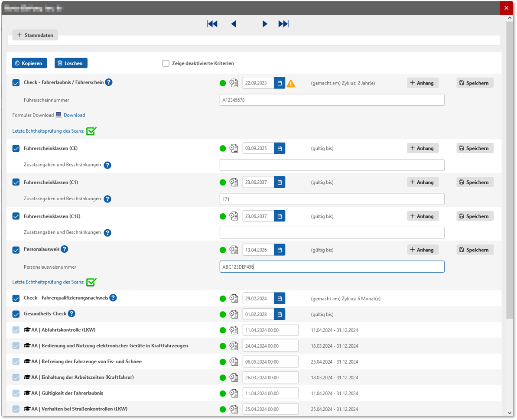Open help icon beside CE Zusatzangaben und Beschränkungen
The width and height of the screenshot is (517, 420).
pos(107,165)
